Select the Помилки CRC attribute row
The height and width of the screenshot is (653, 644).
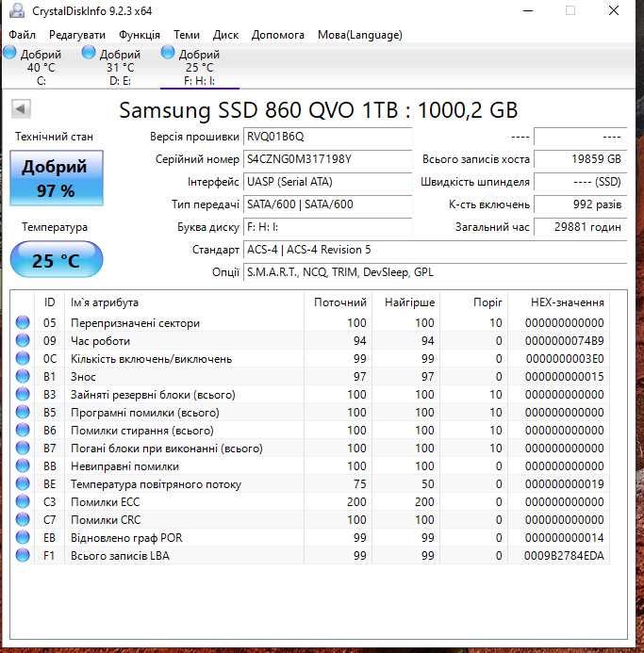[x=310, y=520]
